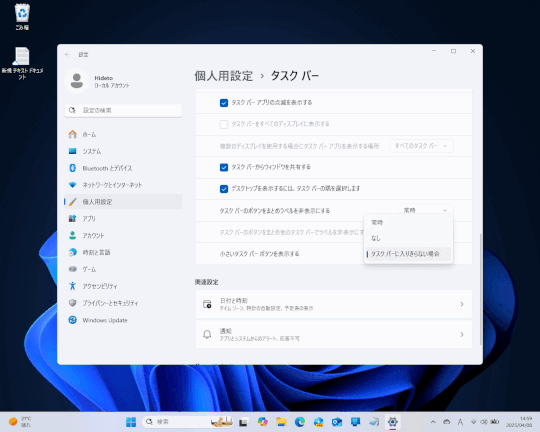Open Time and language settings

[123, 253]
